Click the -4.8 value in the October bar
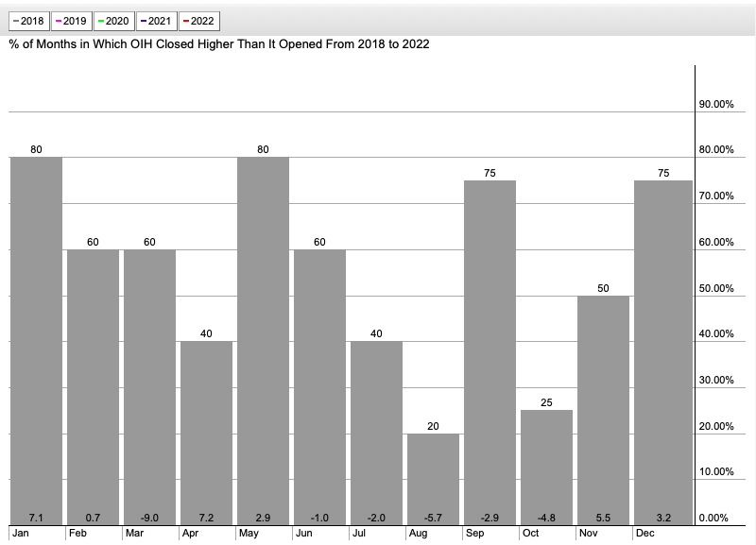 pos(547,518)
